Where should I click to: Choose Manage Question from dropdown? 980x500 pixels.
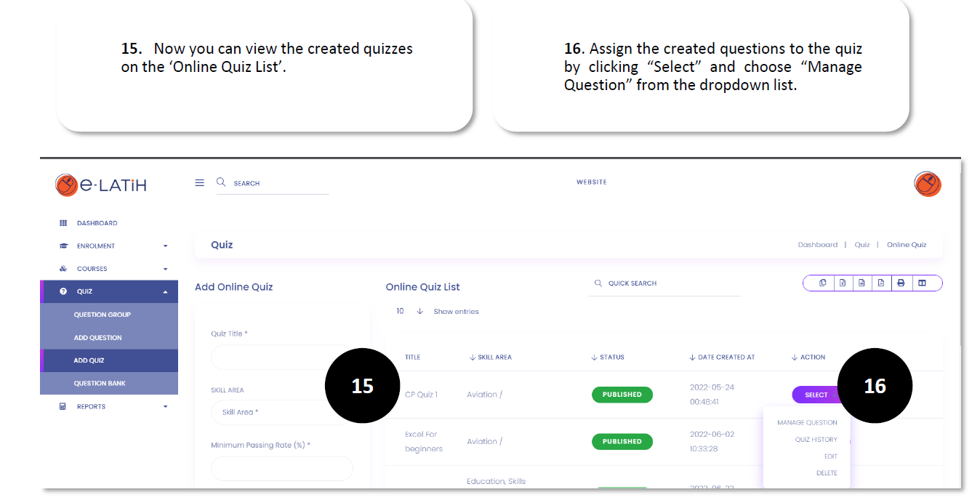point(807,422)
